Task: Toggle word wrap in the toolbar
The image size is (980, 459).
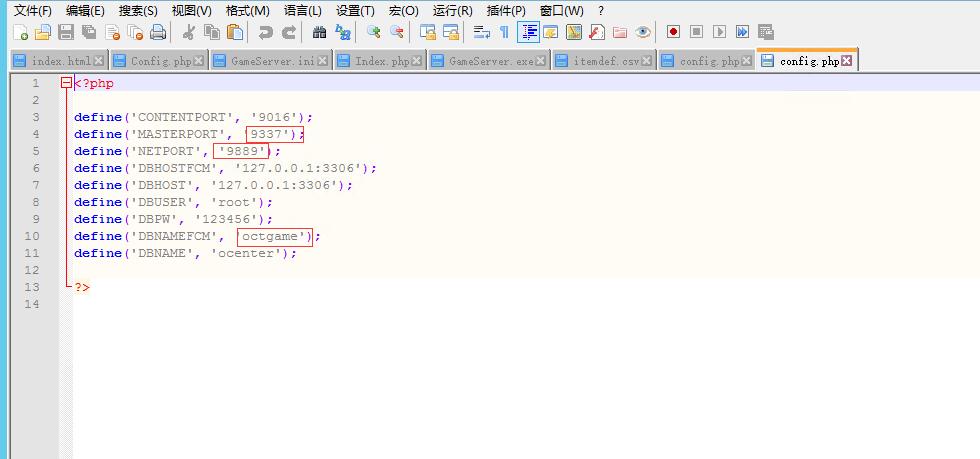Action: coord(482,32)
